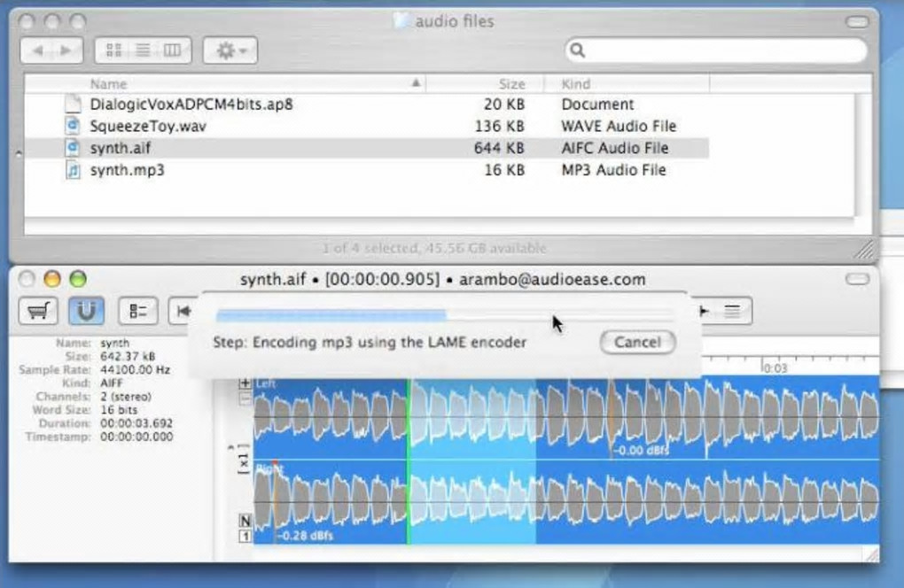Click the Duration value 00:00:03.692
This screenshot has height=588, width=904.
136,423
